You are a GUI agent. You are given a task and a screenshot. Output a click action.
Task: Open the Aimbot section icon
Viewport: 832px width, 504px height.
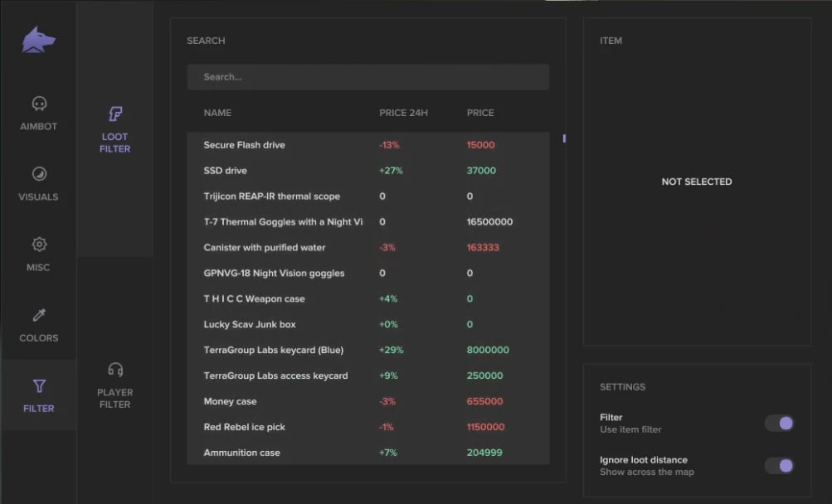(x=39, y=104)
